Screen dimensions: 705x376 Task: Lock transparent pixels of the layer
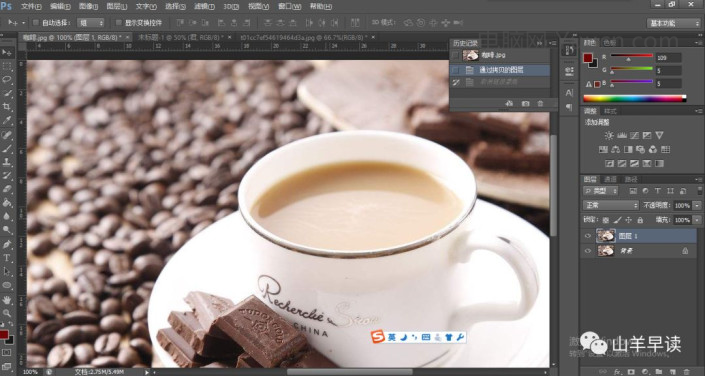pyautogui.click(x=606, y=220)
